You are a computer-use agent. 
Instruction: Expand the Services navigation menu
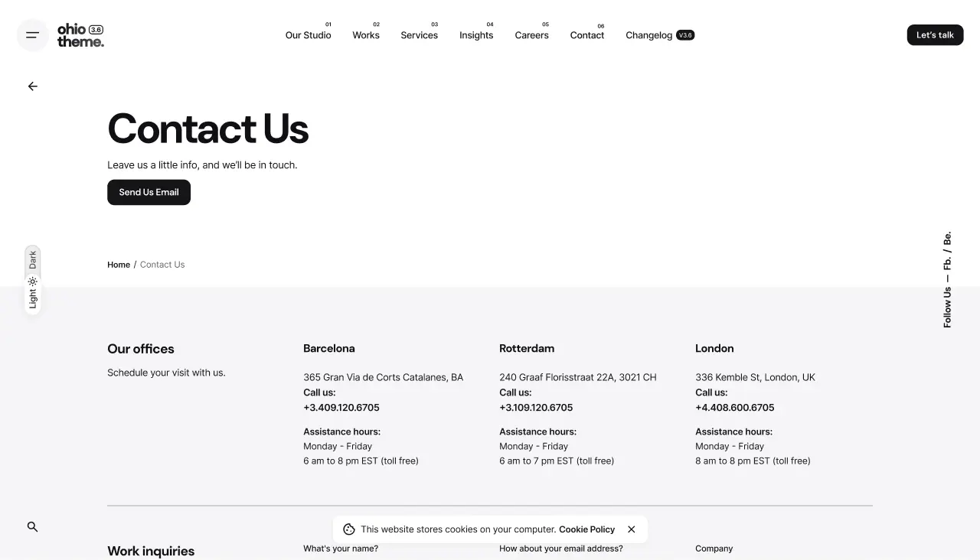419,35
